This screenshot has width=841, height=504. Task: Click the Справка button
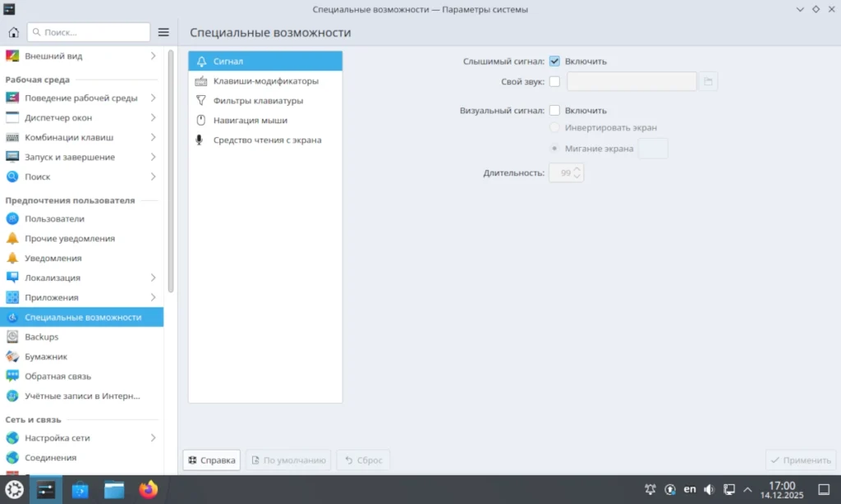coord(212,460)
